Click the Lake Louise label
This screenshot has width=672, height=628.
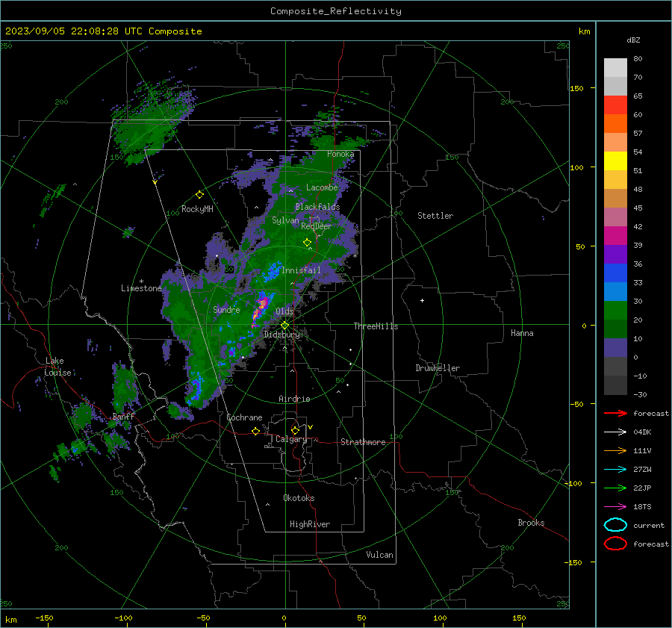[x=57, y=367]
